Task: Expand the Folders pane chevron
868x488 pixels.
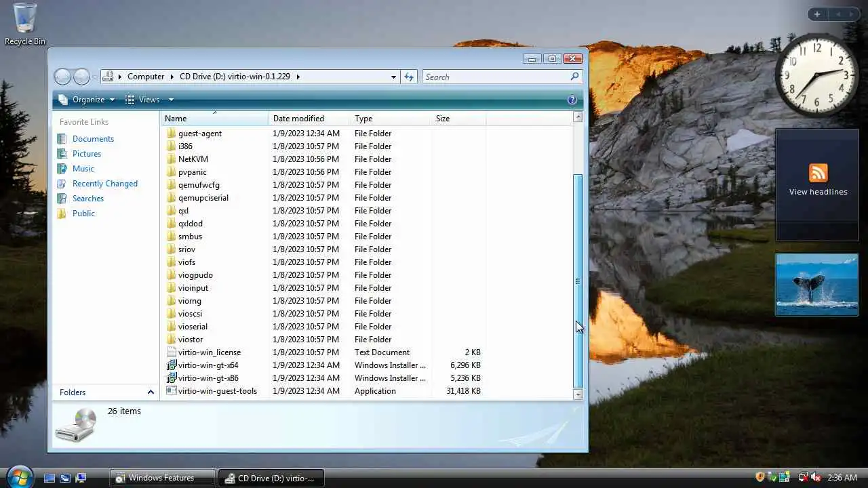Action: (151, 392)
